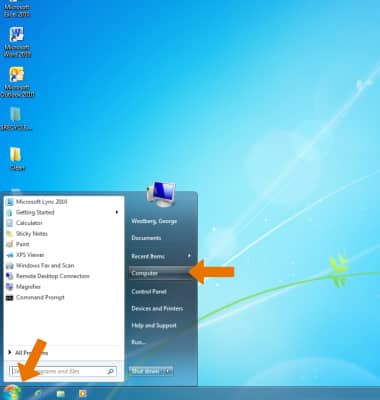
Task: Open Documents from the Start menu
Action: click(146, 238)
